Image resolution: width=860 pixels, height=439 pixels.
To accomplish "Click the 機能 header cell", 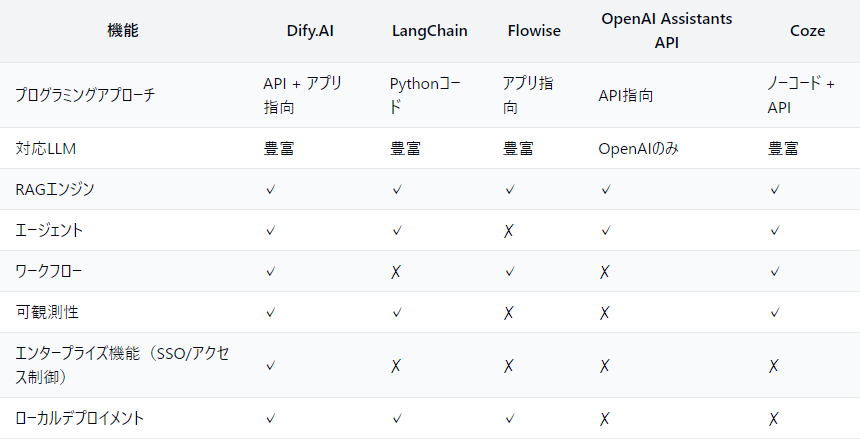I will pyautogui.click(x=123, y=31).
